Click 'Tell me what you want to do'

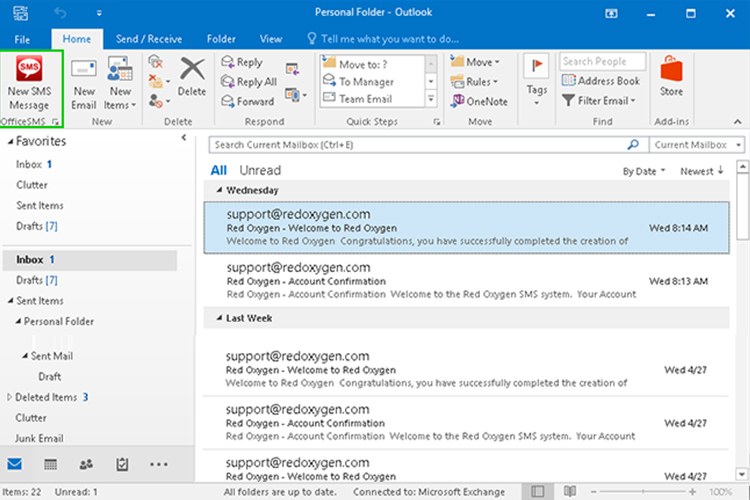tap(383, 39)
